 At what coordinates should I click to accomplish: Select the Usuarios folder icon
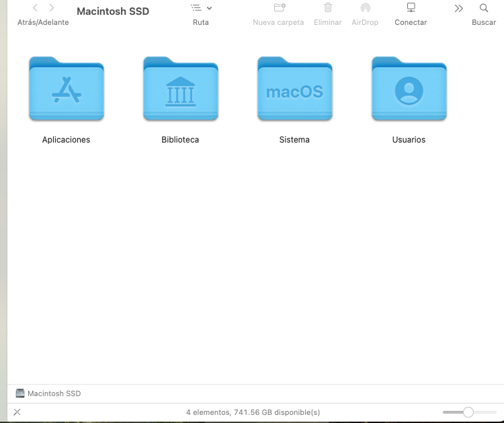tap(409, 89)
